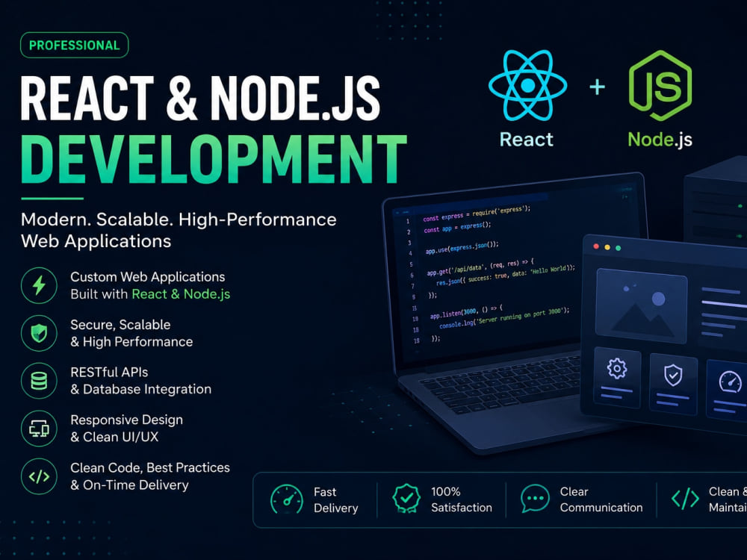Click the 'Secure, Scalable' text

[120, 325]
